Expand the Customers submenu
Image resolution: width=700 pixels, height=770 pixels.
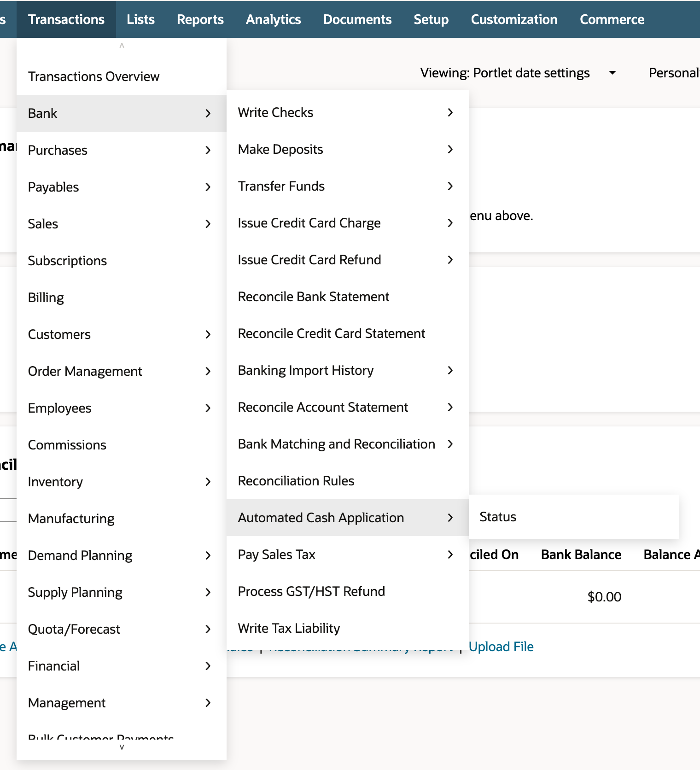coord(122,334)
